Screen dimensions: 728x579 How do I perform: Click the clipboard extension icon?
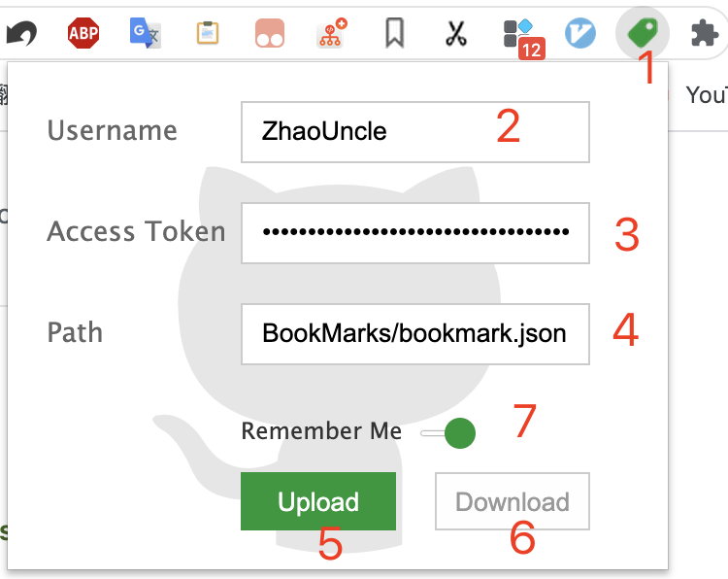pyautogui.click(x=208, y=33)
